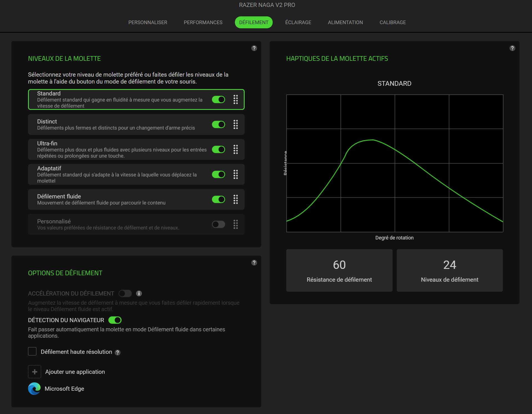Screen dimensions: 532x414
Task: Click the Razer Naga V2 Pro title
Action: click(267, 5)
